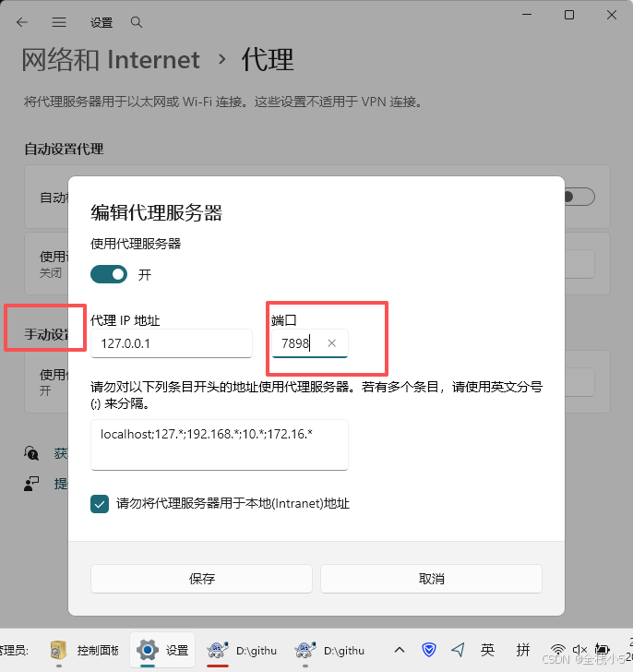The width and height of the screenshot is (633, 672).
Task: Close the Settings window
Action: click(612, 15)
